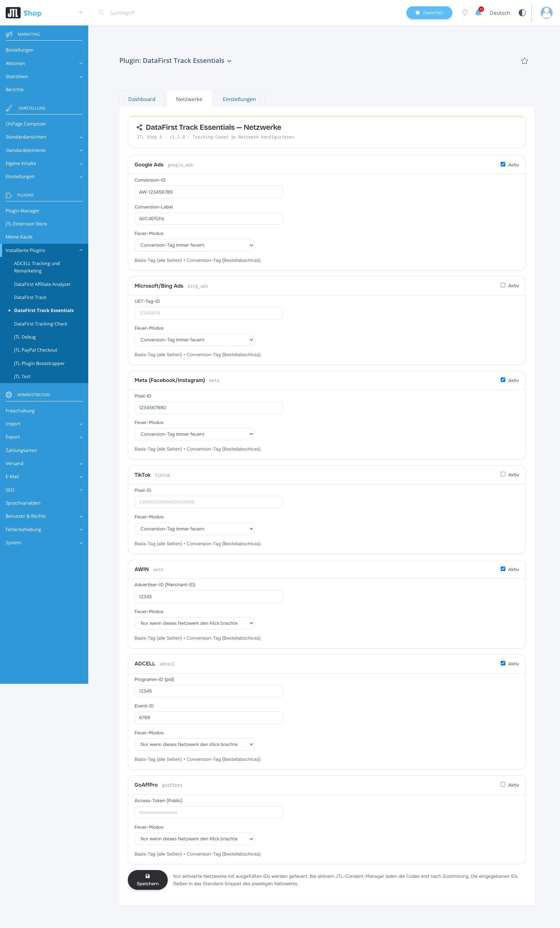Select the Netzwerke tab
The image size is (560, 928).
click(189, 99)
